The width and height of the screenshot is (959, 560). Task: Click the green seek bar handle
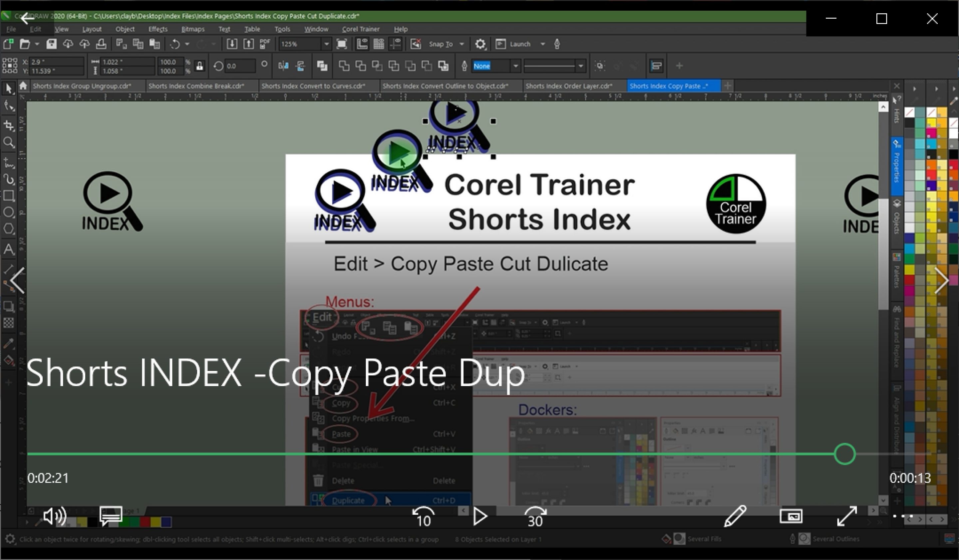(844, 454)
